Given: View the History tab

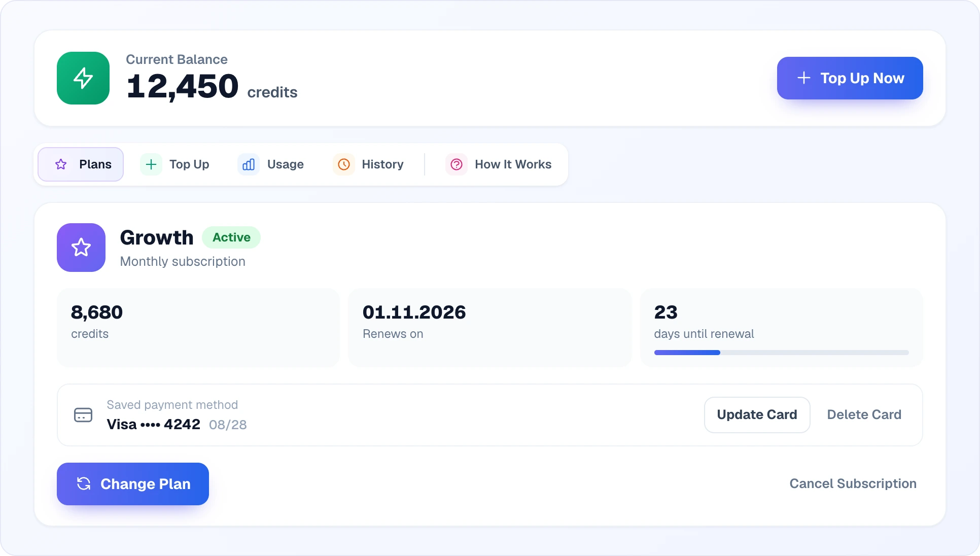Looking at the screenshot, I should pos(369,164).
